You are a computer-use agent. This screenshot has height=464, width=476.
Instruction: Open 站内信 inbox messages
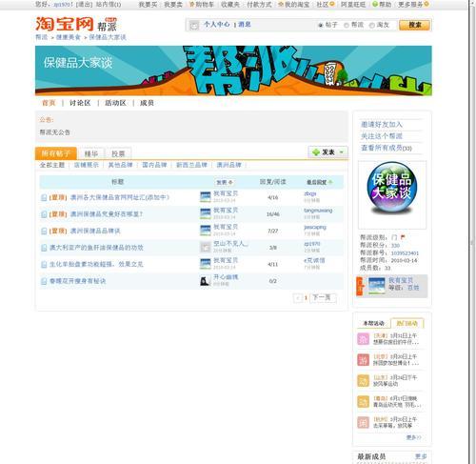pyautogui.click(x=109, y=5)
